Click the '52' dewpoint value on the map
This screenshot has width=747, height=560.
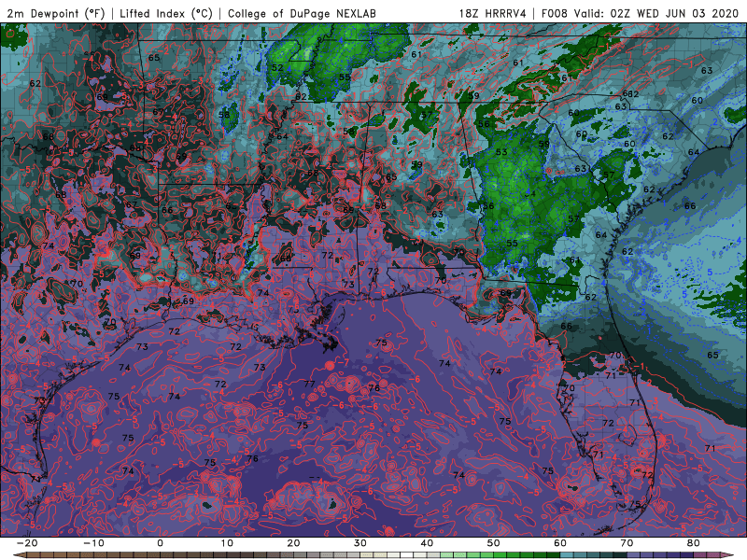(x=277, y=67)
